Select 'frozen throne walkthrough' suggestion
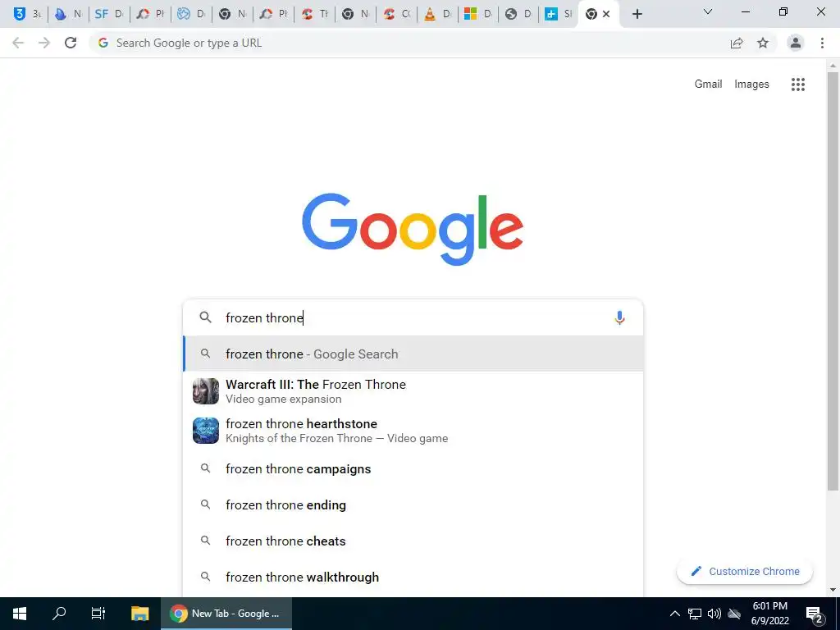Screen dimensions: 840x630 [413, 577]
